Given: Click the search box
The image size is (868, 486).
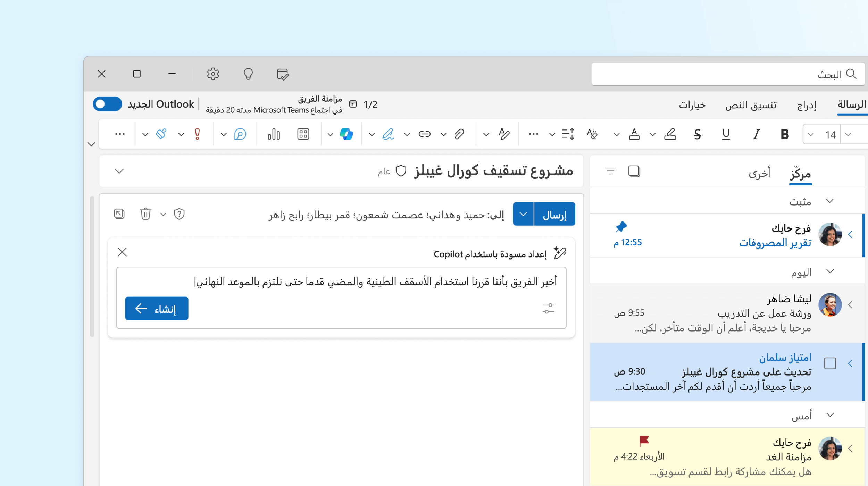Looking at the screenshot, I should [x=728, y=74].
